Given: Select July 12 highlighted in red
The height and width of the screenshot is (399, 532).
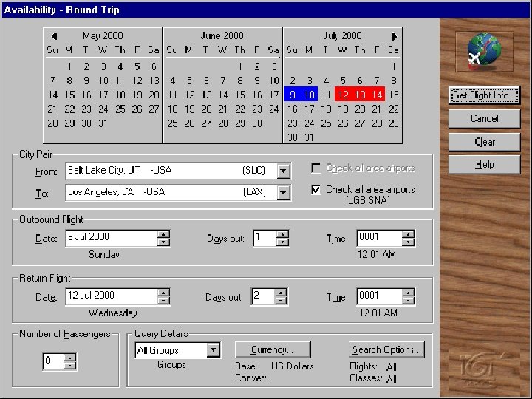Looking at the screenshot, I should (x=343, y=95).
